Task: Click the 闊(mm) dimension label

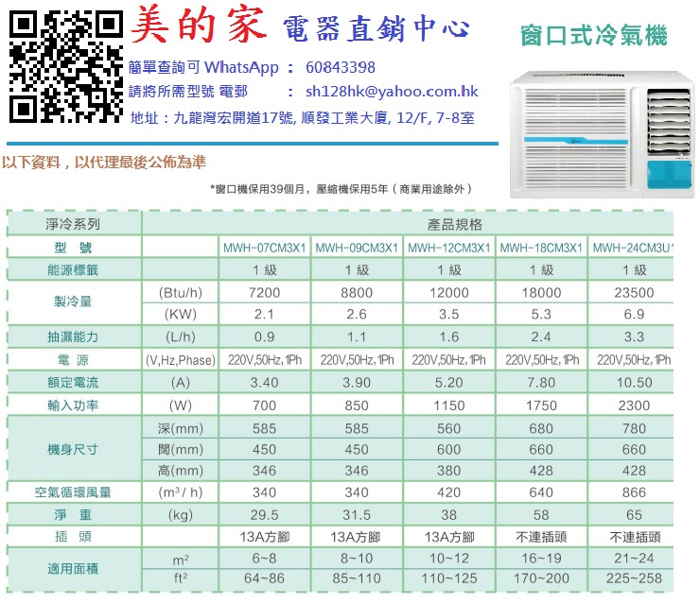Action: coord(181,449)
